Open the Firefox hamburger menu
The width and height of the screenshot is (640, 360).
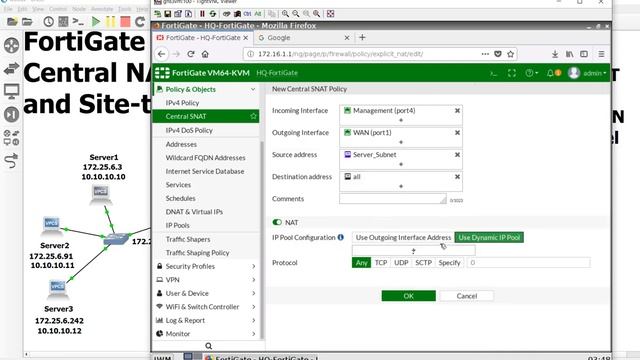601,54
